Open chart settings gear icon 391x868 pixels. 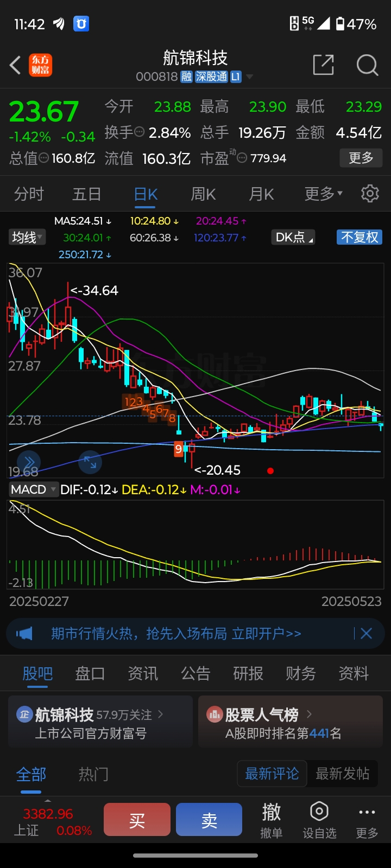[370, 194]
